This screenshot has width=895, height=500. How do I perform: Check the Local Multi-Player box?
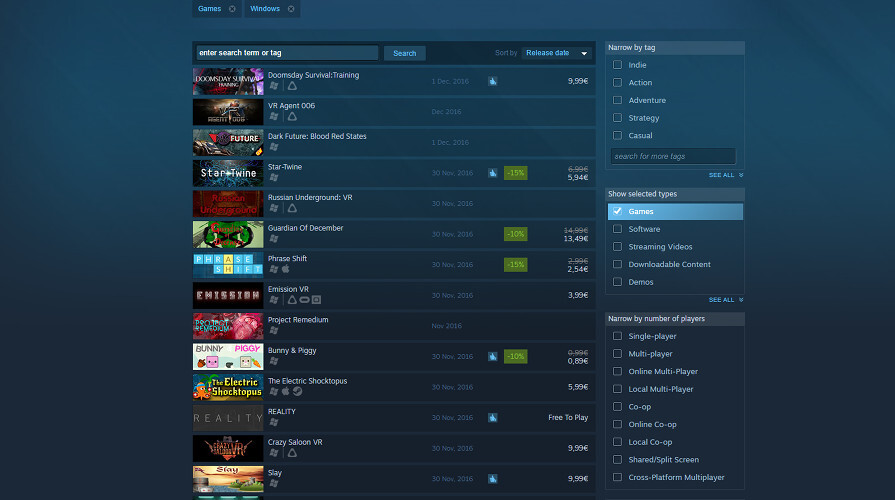(618, 389)
